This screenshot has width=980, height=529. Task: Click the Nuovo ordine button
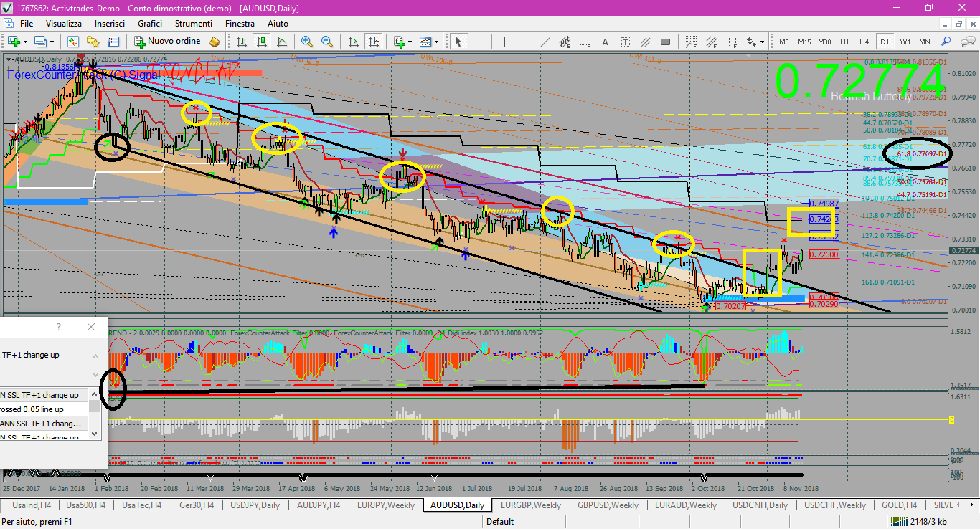pyautogui.click(x=166, y=42)
